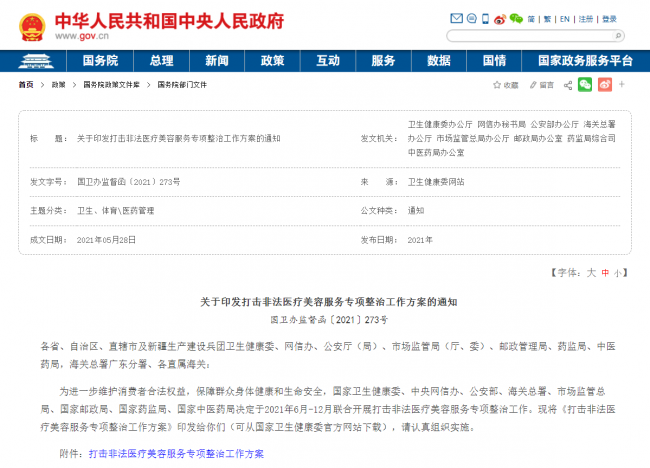Viewport: 650px width, 468px height.
Task: Open the 政策 navigation tab
Action: coord(272,60)
